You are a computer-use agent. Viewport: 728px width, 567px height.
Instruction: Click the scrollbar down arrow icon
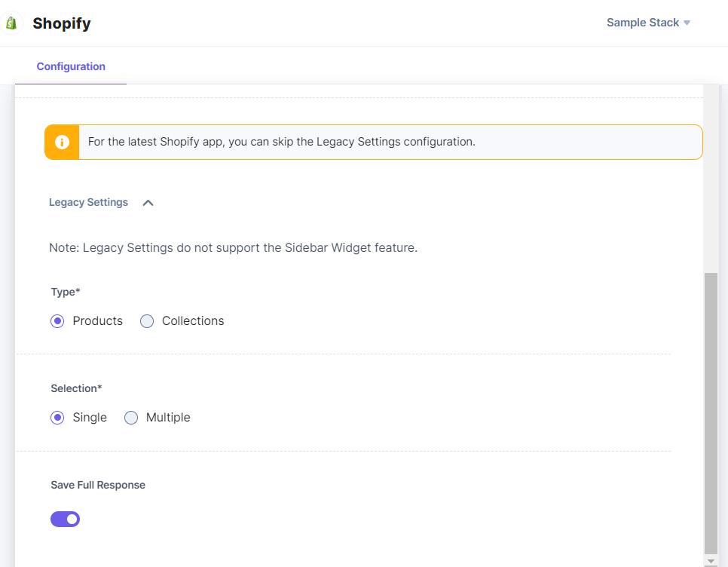[x=711, y=561]
